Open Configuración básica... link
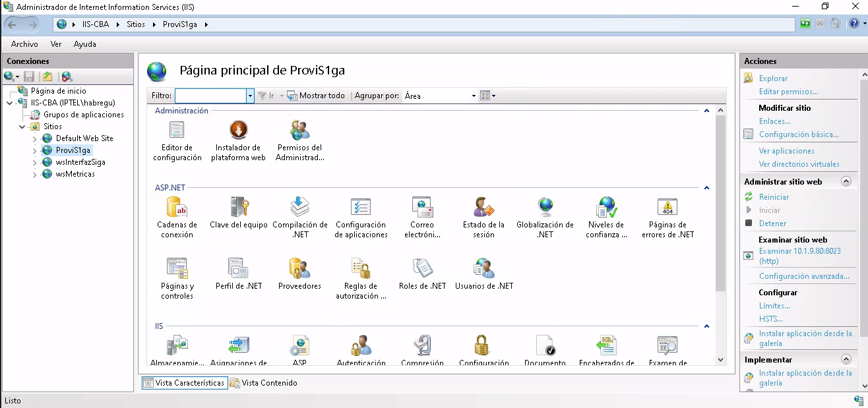 [799, 134]
